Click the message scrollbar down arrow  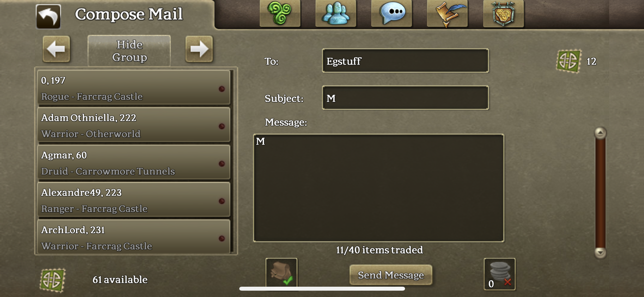point(600,253)
